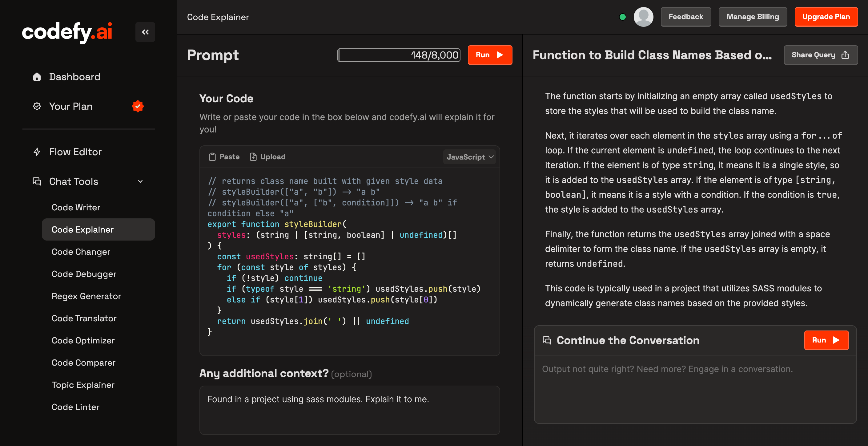Click the Upgrade Plan button

826,17
